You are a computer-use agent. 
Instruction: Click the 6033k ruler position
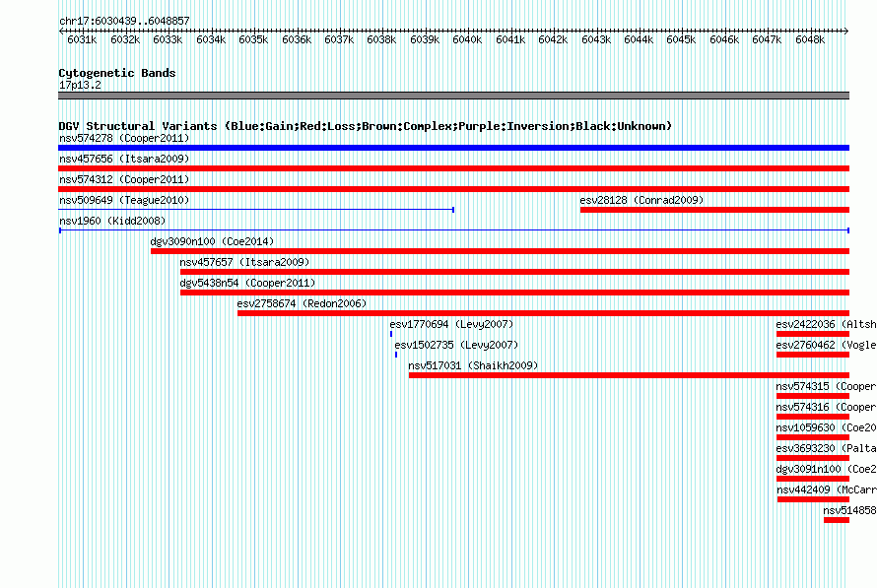tap(168, 39)
